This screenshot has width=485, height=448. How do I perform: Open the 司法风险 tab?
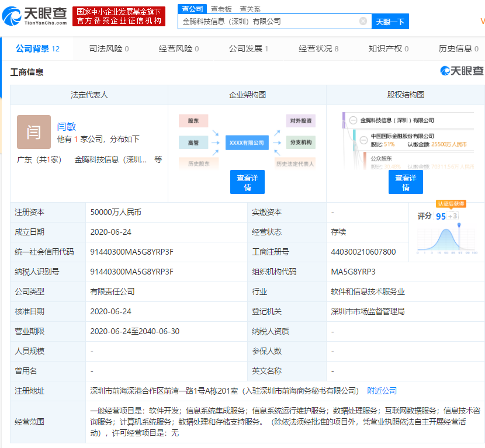click(109, 48)
